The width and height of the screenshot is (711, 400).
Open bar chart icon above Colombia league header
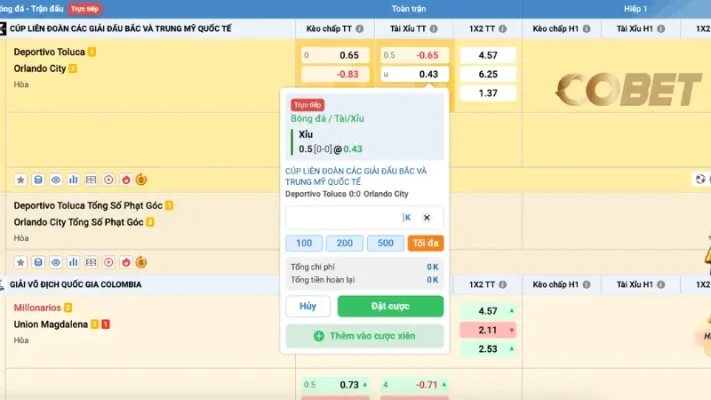(x=73, y=262)
